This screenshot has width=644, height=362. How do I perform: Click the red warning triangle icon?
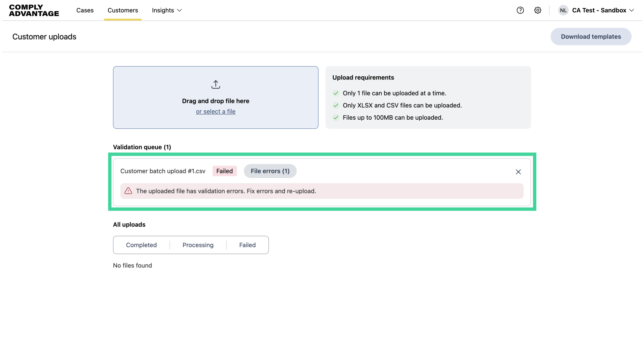(x=128, y=191)
